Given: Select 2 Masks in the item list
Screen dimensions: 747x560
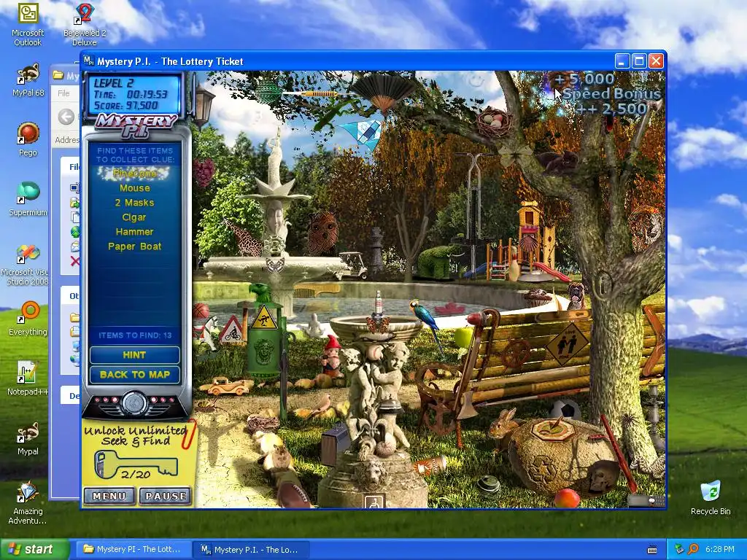Looking at the screenshot, I should [x=134, y=203].
